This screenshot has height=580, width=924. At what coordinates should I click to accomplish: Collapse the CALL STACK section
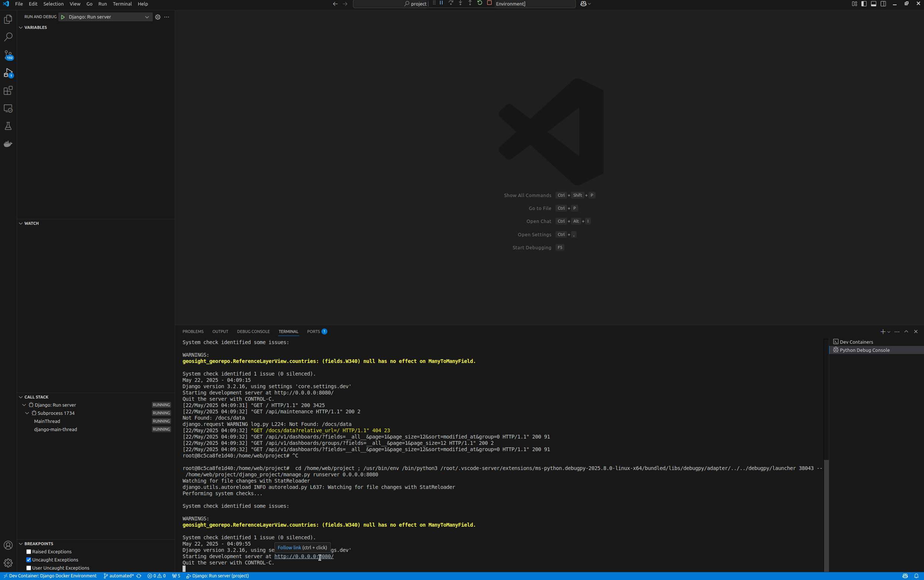click(21, 397)
